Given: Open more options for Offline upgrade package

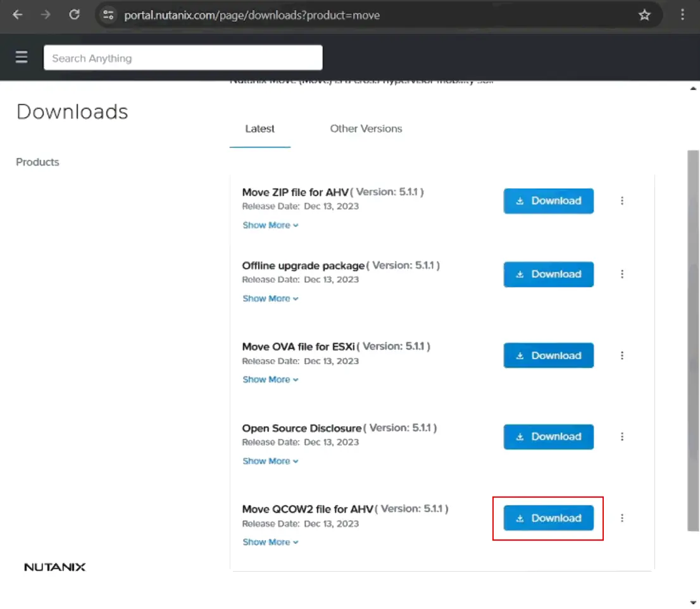Looking at the screenshot, I should tap(622, 274).
